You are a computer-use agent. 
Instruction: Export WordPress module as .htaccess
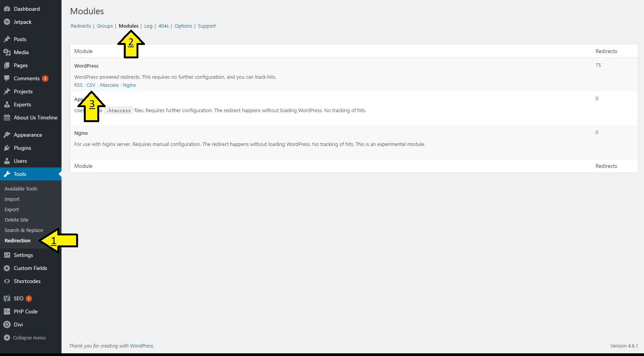click(x=109, y=85)
